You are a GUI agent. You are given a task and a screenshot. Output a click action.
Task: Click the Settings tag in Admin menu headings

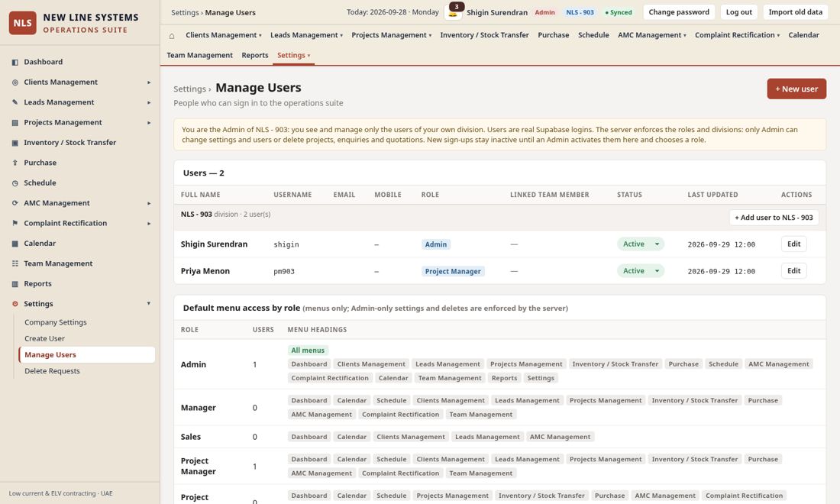tap(541, 378)
